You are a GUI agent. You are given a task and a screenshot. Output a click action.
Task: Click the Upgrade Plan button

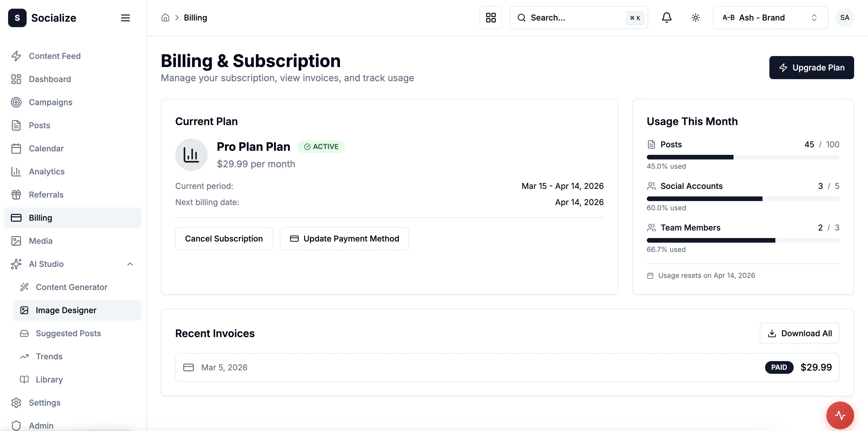pos(811,68)
